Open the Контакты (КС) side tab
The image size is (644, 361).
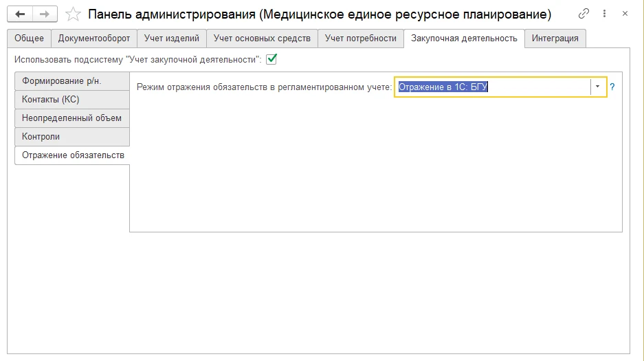point(72,100)
